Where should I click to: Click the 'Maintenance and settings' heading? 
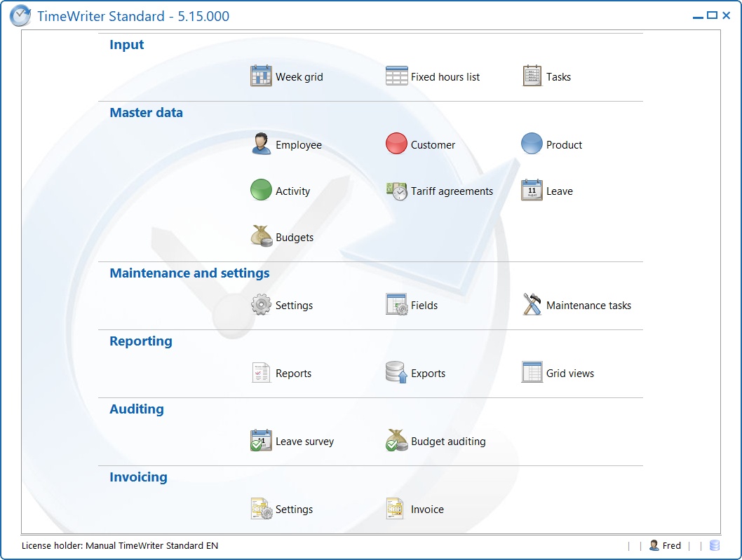(x=190, y=273)
